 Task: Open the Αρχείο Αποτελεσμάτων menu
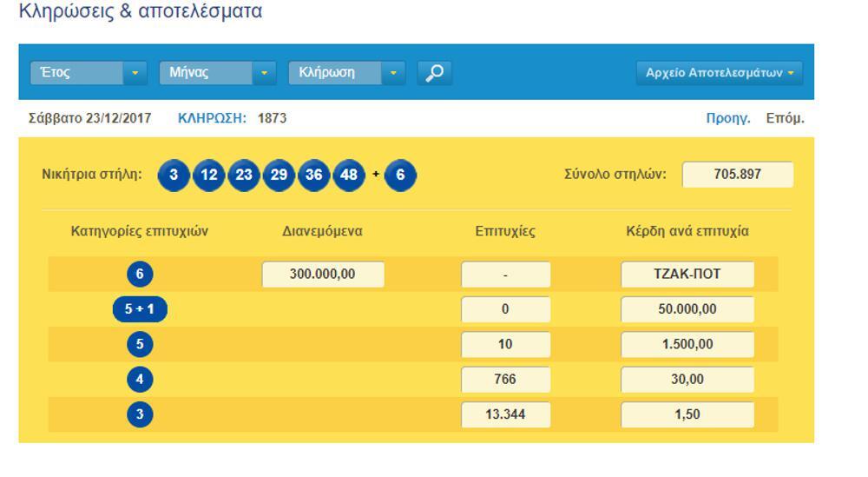tap(720, 73)
